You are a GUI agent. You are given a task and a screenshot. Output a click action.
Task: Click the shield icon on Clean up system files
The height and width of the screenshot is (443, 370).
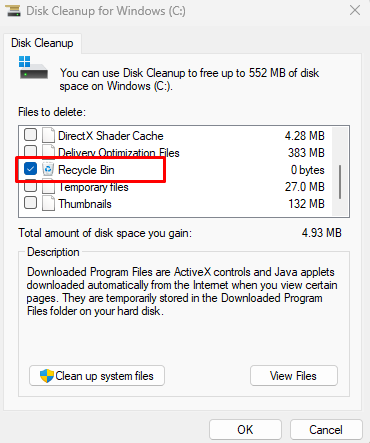pos(47,376)
